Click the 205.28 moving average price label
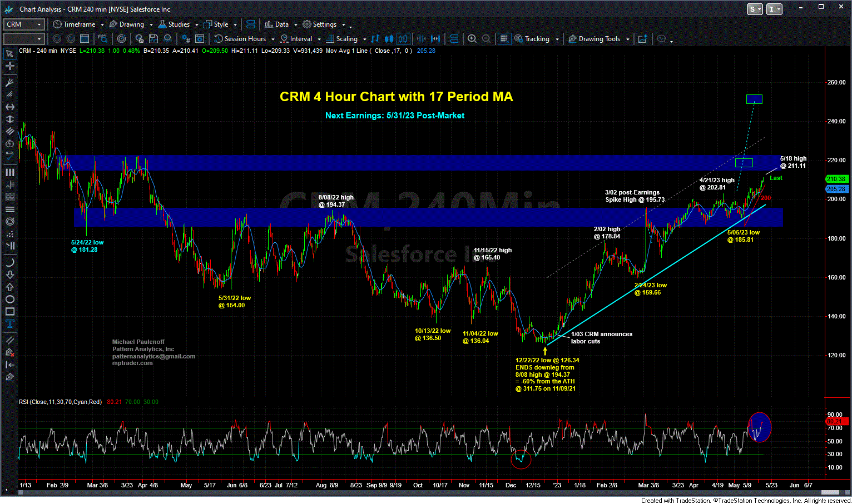This screenshot has width=852, height=504. click(x=836, y=189)
